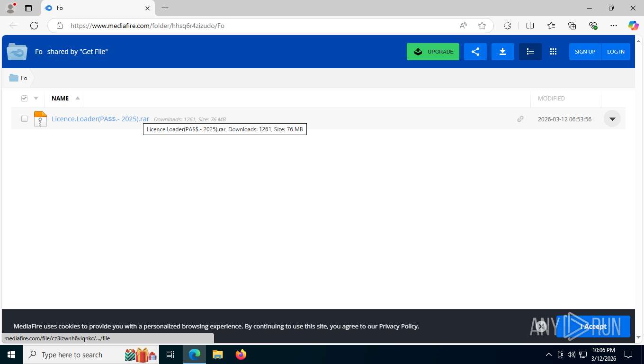Enable Read aloud in address bar
Screen dimensions: 644x364
(463, 26)
